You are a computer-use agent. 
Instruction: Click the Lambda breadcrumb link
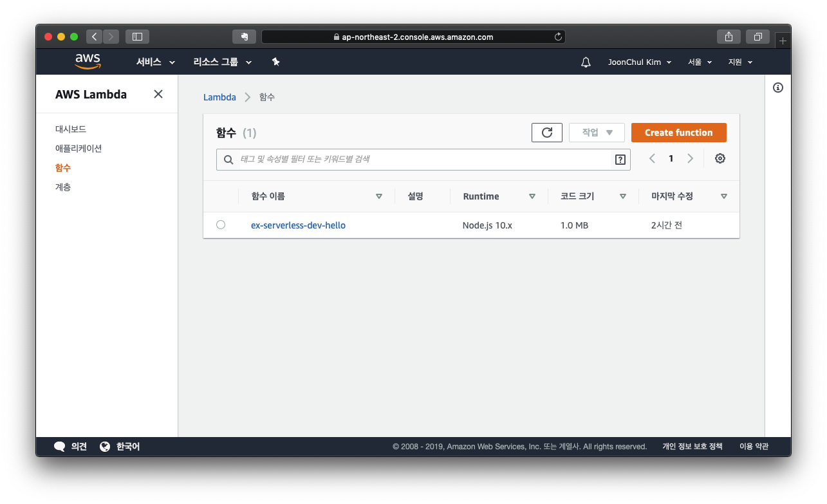tap(219, 97)
